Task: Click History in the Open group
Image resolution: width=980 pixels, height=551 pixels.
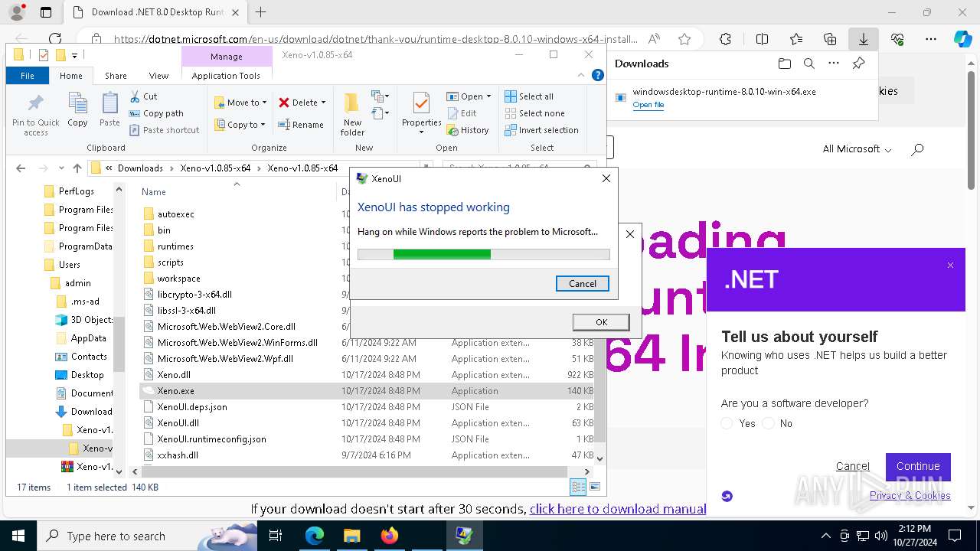Action: pyautogui.click(x=468, y=130)
